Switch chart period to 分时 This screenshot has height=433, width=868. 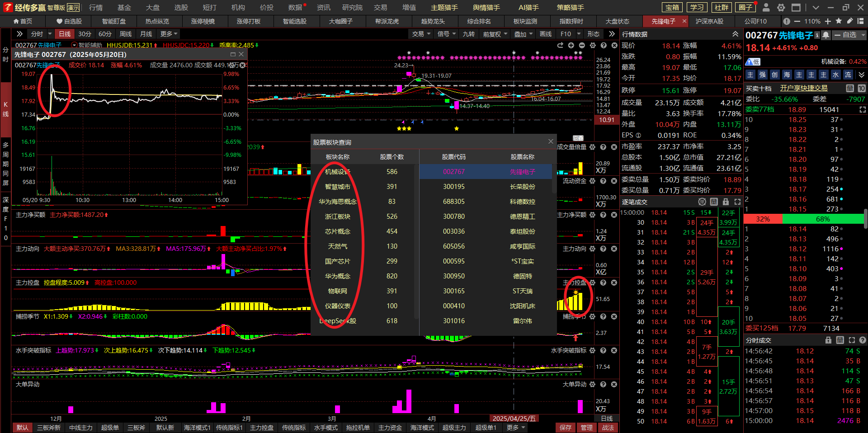(x=37, y=34)
